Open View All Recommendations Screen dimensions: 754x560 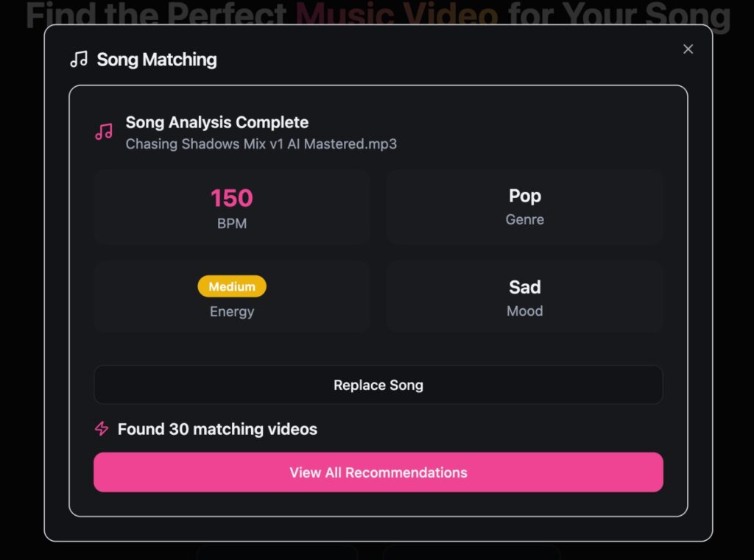[378, 472]
